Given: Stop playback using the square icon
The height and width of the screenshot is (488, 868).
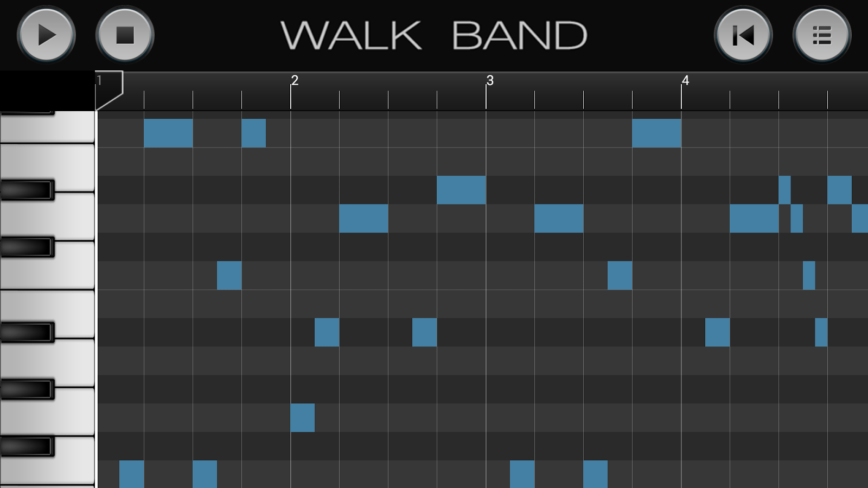Looking at the screenshot, I should [x=125, y=35].
